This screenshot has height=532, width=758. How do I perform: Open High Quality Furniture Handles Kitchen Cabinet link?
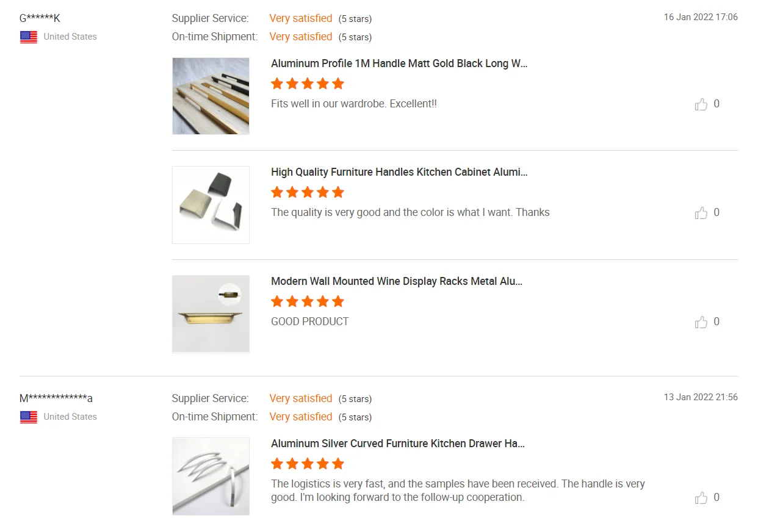pos(399,172)
